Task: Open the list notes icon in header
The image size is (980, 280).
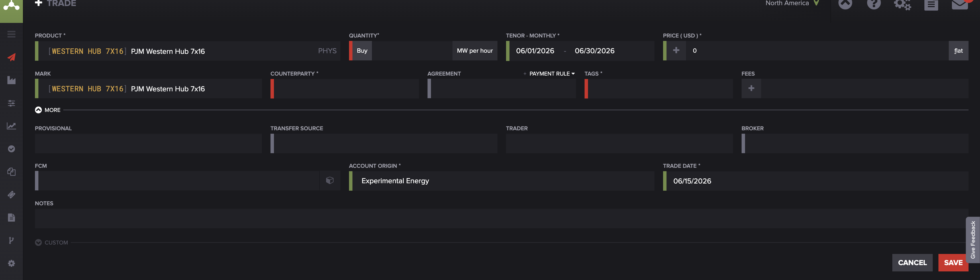Action: click(931, 5)
